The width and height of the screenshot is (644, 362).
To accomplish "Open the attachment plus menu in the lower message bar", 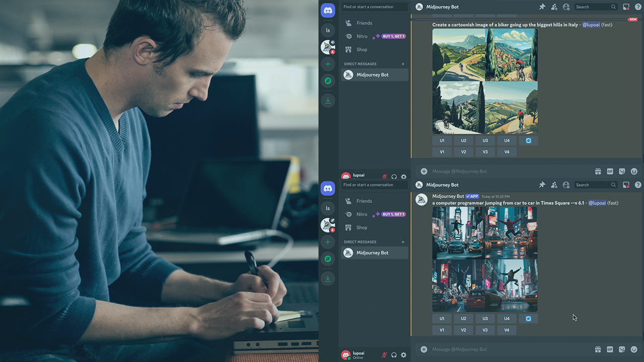I will pos(424,349).
